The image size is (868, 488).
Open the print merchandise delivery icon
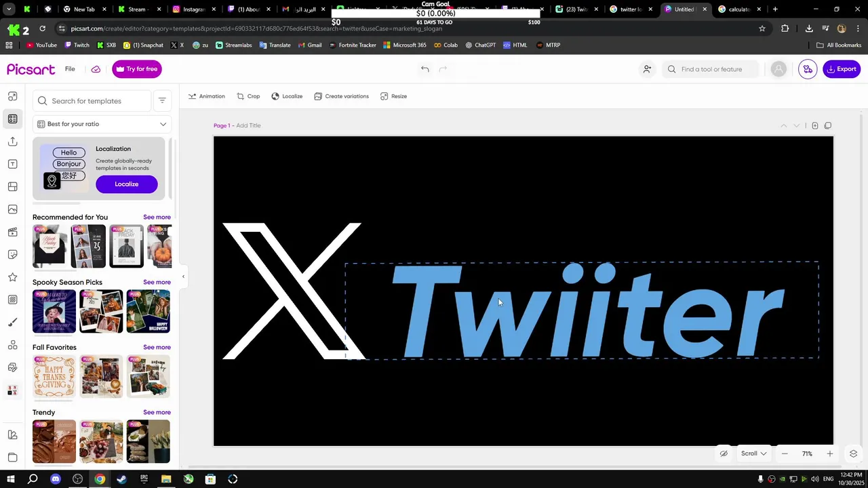(x=808, y=69)
